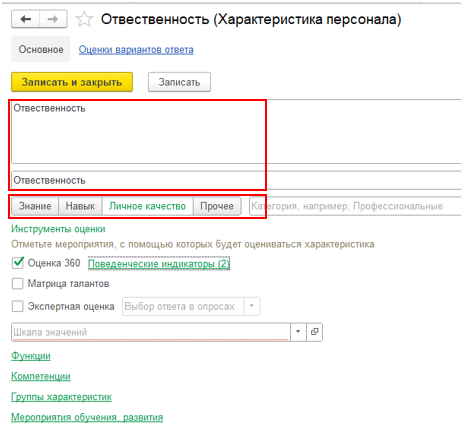The width and height of the screenshot is (461, 441).
Task: Select the Прочее type toggle
Action: coord(217,206)
